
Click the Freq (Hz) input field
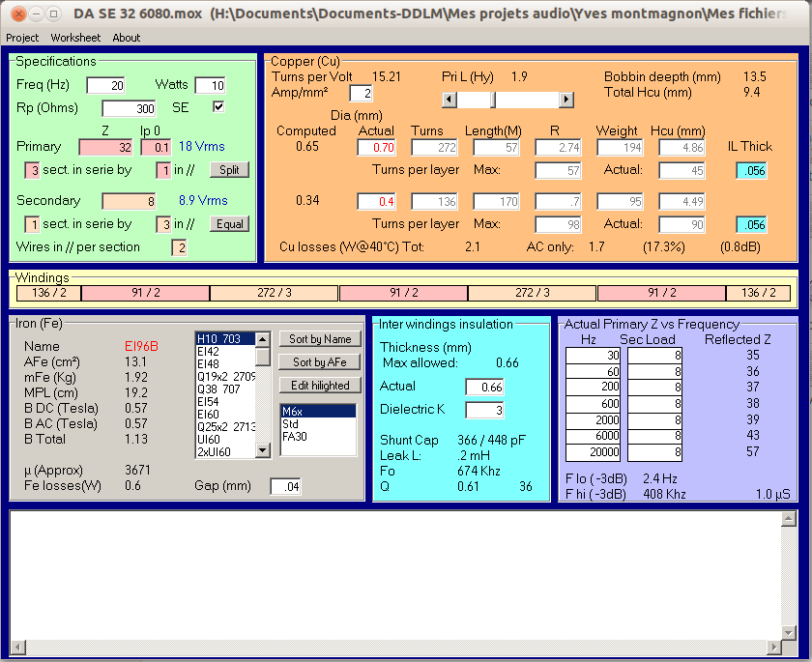(x=105, y=85)
